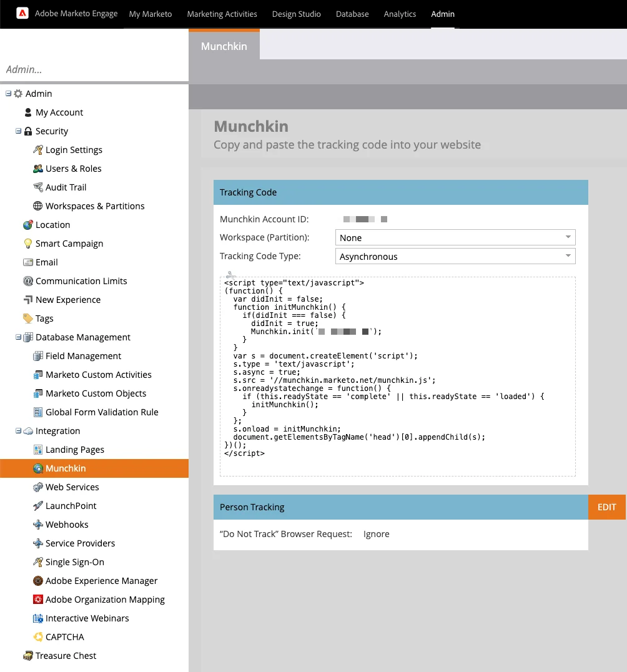This screenshot has height=672, width=627.
Task: Switch to the Database section
Action: point(352,14)
